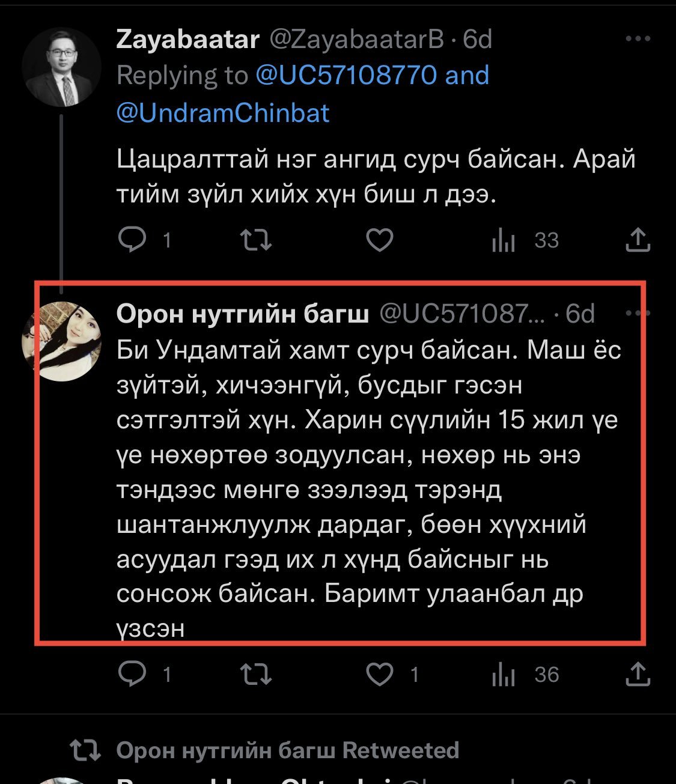The width and height of the screenshot is (676, 784).
Task: Open the @UC57108770 mention link
Action: (346, 76)
